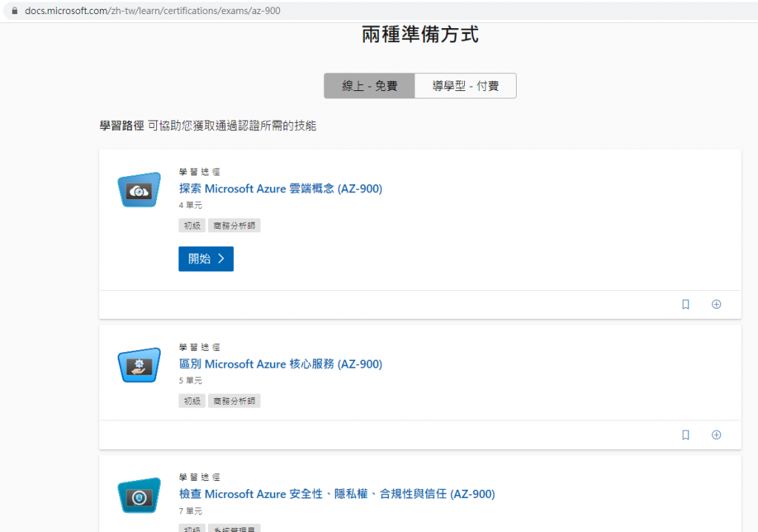
Task: Click the core services learning path badge
Action: pos(139,366)
